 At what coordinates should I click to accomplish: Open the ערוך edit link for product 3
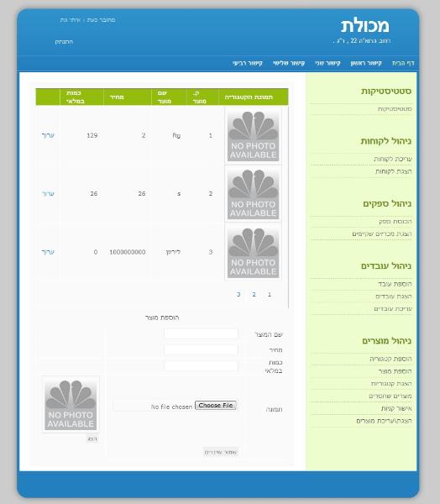click(x=48, y=252)
